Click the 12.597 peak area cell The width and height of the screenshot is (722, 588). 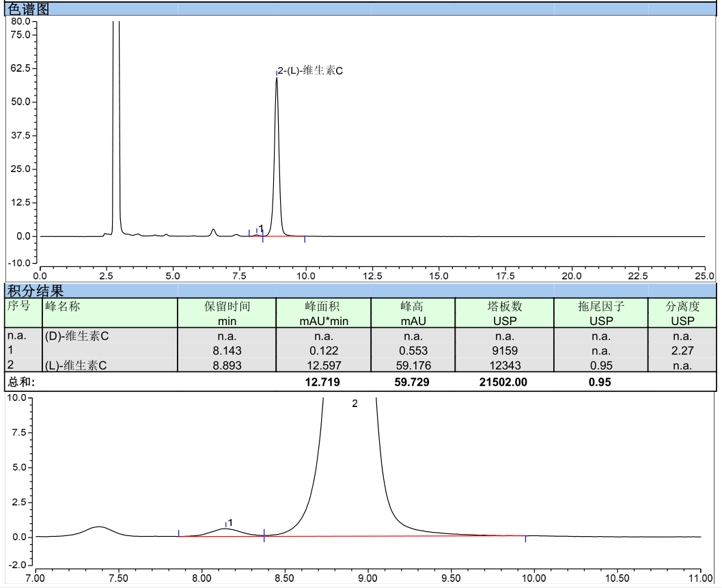(x=324, y=365)
